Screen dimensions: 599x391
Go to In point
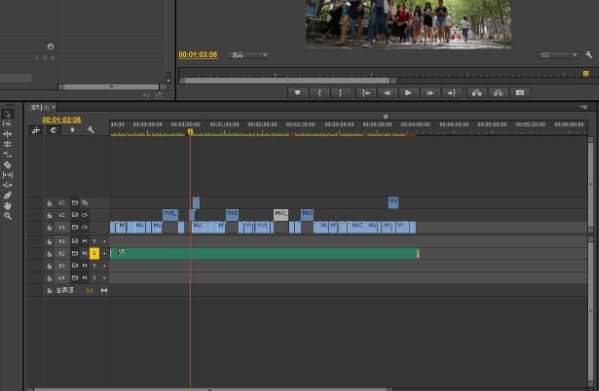[x=366, y=93]
